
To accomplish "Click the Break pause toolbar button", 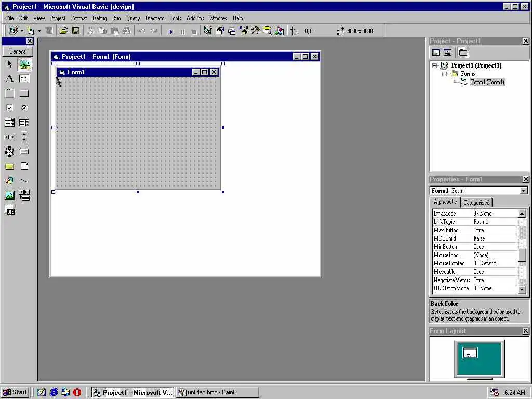I will (182, 32).
